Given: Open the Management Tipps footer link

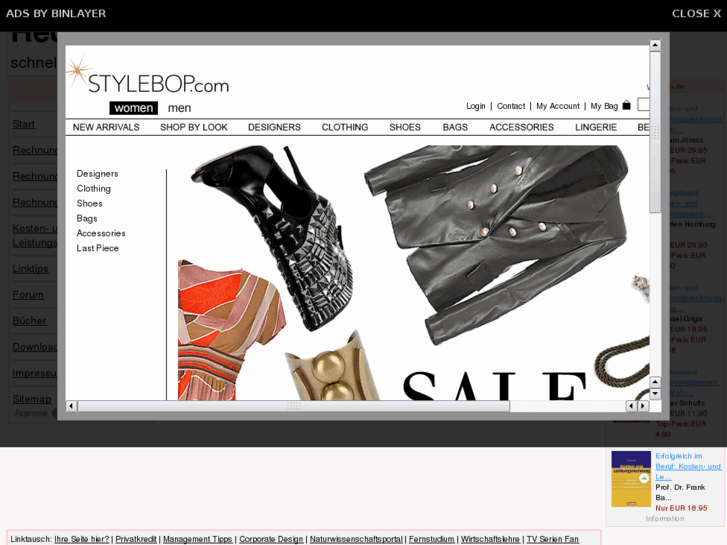Looking at the screenshot, I should (198, 539).
